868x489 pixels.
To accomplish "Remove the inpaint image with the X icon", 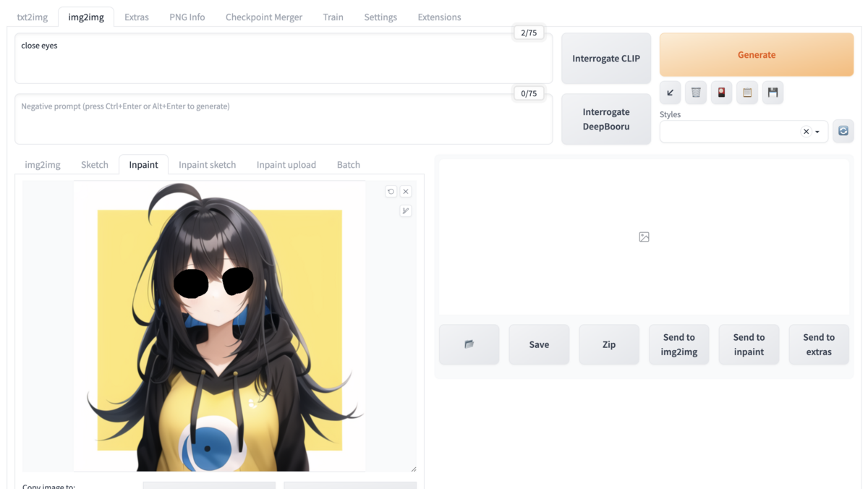I will tap(406, 192).
